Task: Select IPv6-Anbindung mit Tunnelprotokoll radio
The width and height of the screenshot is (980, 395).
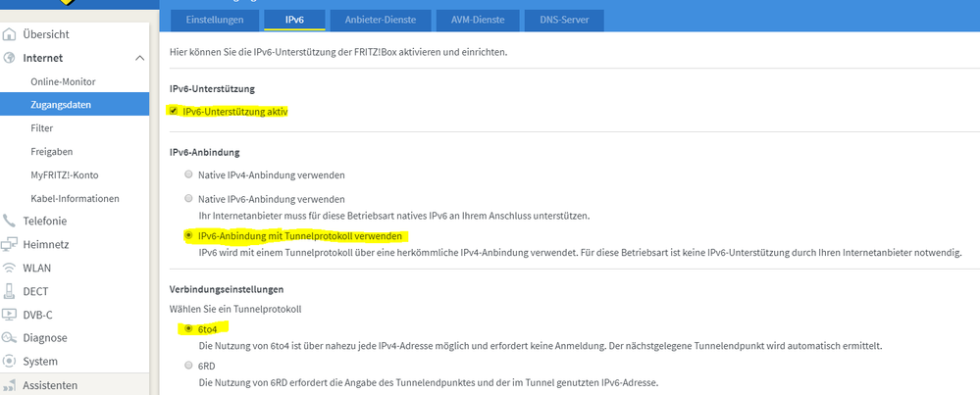Action: (188, 236)
